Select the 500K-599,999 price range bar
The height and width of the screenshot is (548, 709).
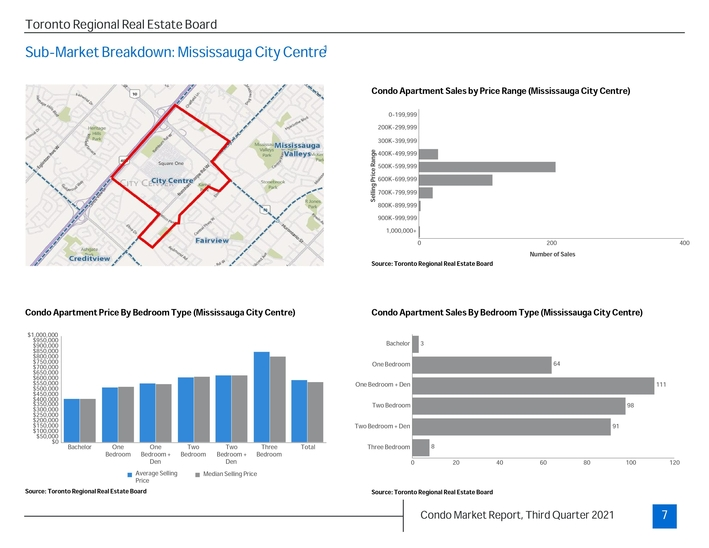pos(487,166)
